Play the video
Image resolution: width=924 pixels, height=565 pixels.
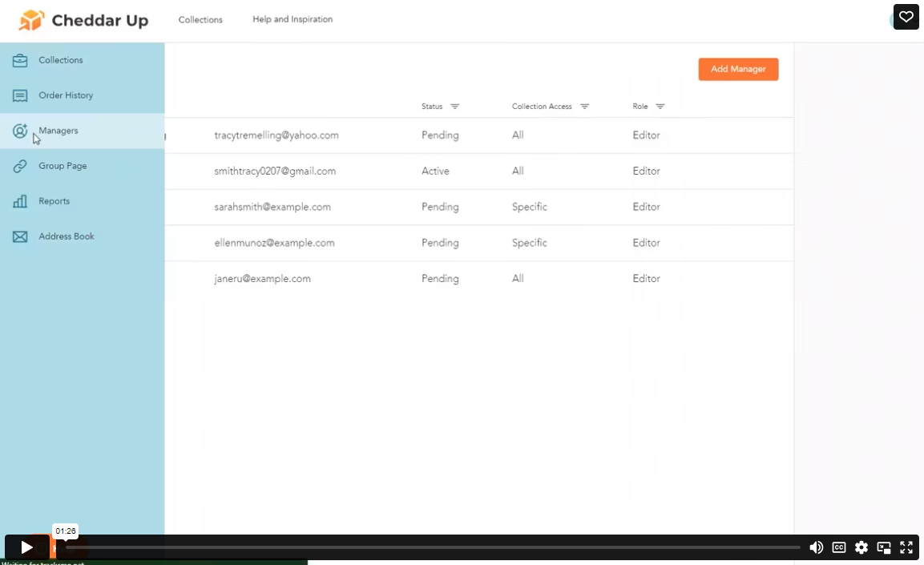pyautogui.click(x=26, y=547)
